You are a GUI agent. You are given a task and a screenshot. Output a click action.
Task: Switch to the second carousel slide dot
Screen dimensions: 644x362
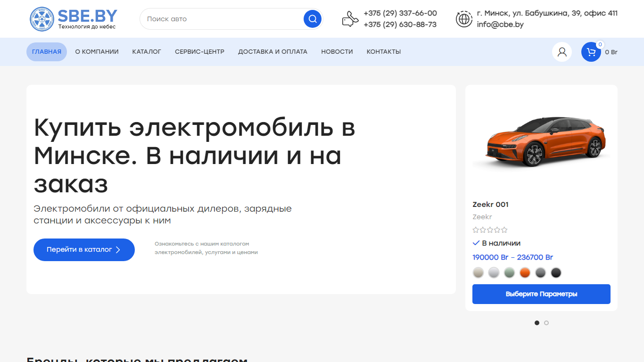pos(546,323)
